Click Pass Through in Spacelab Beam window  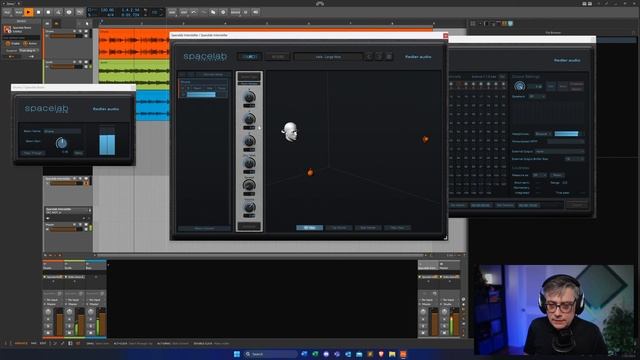coord(33,153)
